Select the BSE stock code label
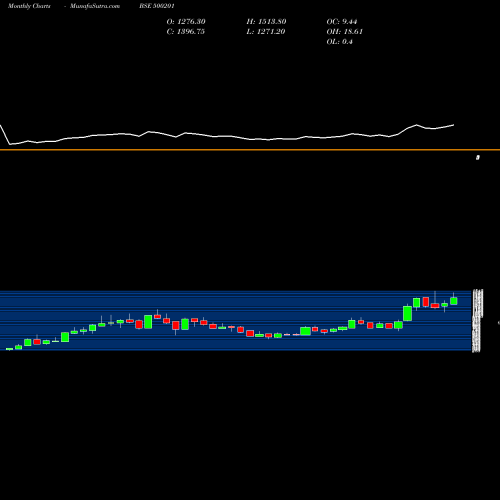 pos(157,6)
